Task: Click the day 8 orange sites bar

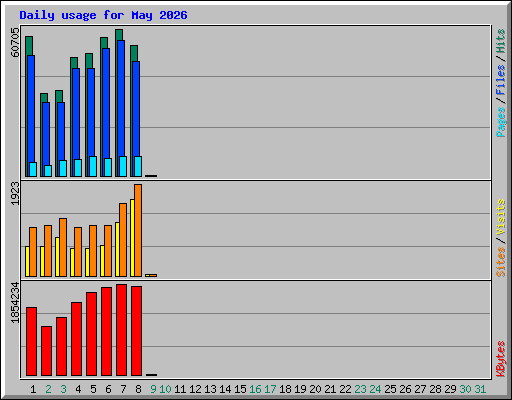Action: coord(138,230)
